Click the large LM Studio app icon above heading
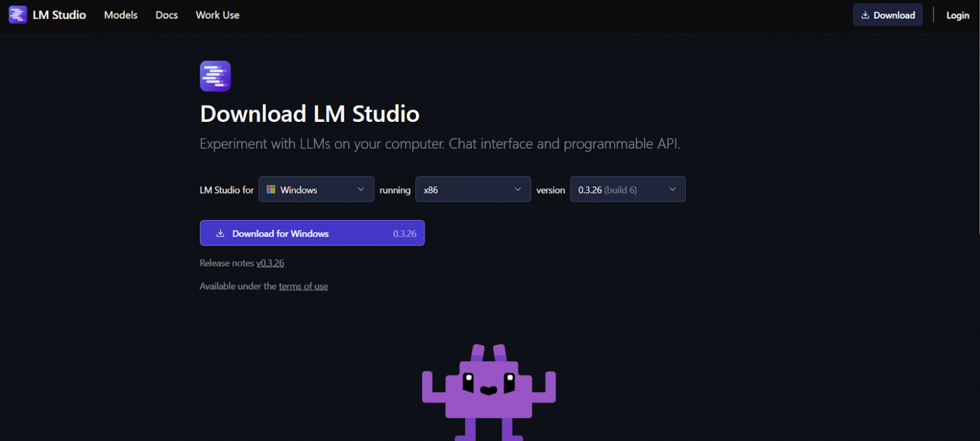Image resolution: width=980 pixels, height=441 pixels. 215,76
